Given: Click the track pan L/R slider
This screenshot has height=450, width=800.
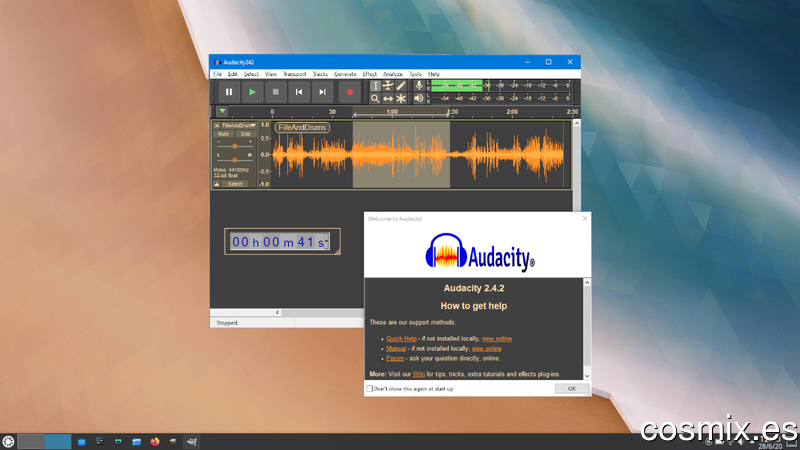Looking at the screenshot, I should click(x=235, y=160).
